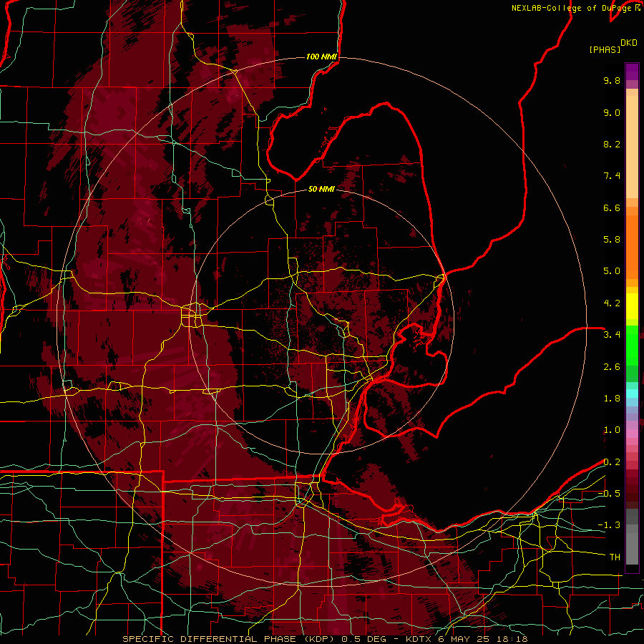Click the 2.6 value on the scale

612,367
